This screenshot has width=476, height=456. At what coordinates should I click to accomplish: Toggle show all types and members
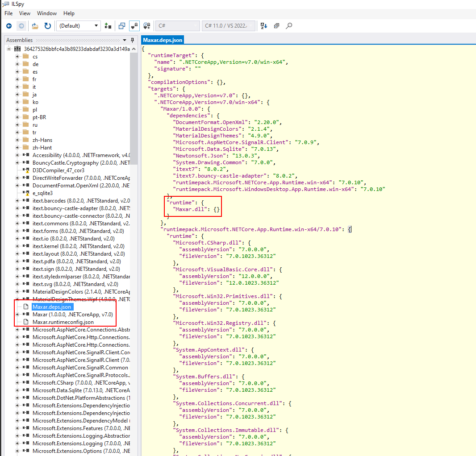(x=146, y=26)
